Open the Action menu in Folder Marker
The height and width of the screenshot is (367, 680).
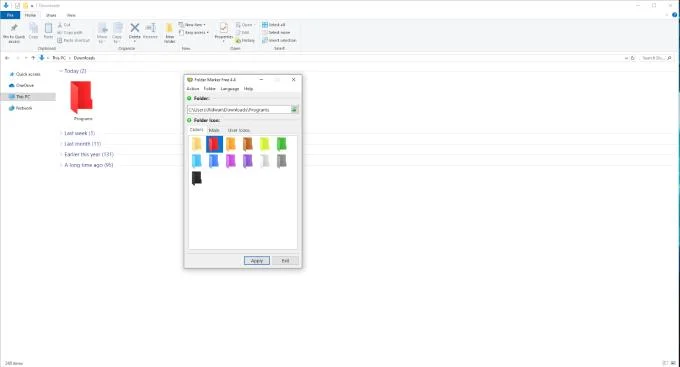193,88
